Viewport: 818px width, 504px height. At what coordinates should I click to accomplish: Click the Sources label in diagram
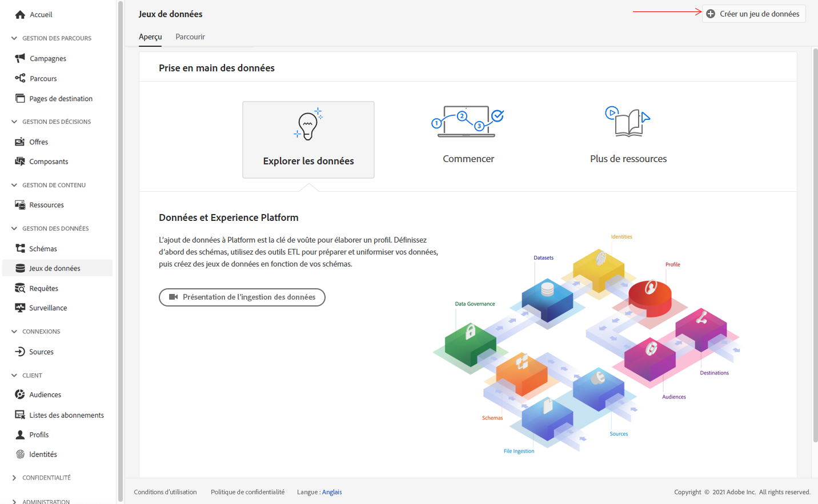click(x=619, y=434)
